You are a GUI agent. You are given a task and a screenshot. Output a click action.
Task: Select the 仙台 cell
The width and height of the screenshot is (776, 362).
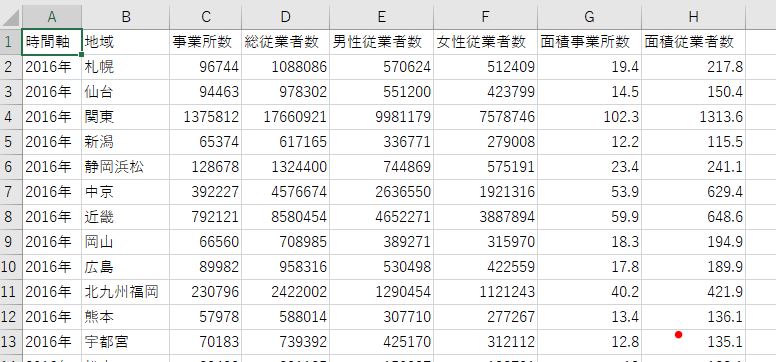click(x=126, y=92)
